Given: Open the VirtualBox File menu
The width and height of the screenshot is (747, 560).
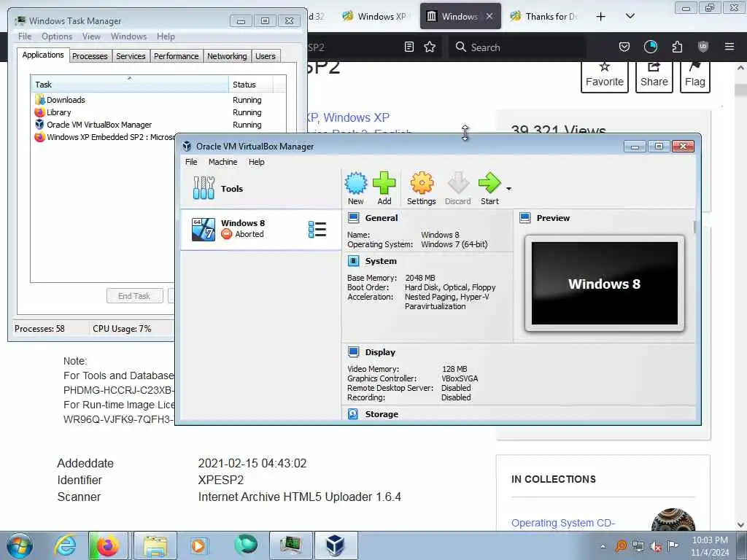Looking at the screenshot, I should [x=191, y=162].
